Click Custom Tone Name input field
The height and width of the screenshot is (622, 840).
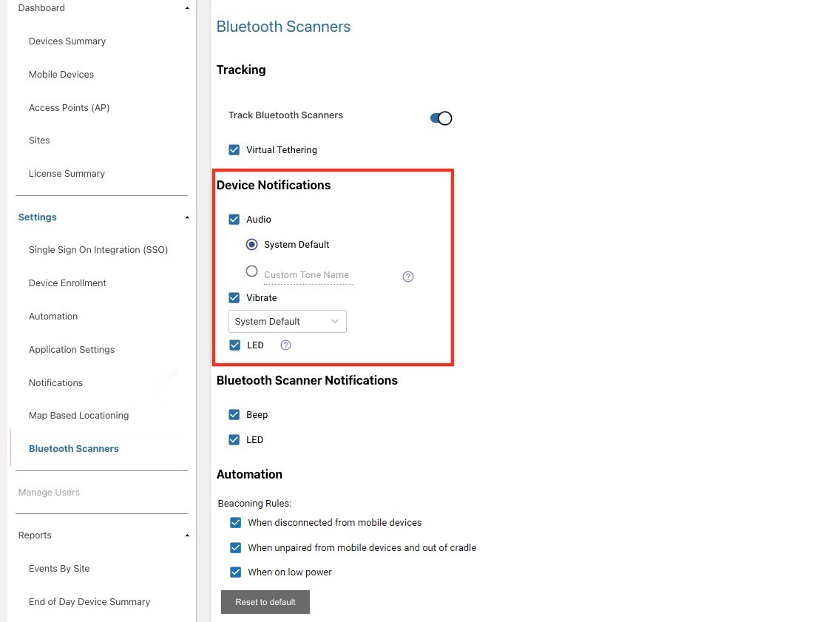[308, 275]
